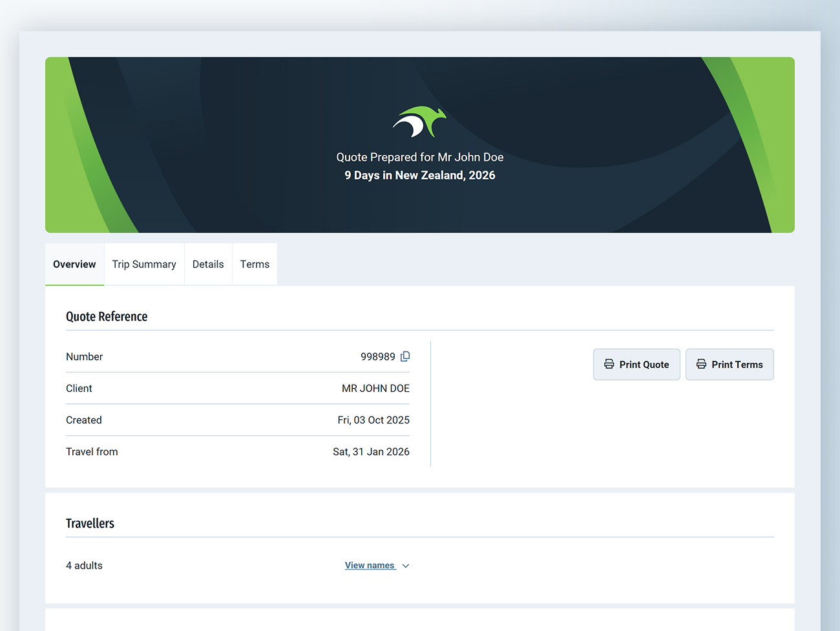Click the kangaroo logo in banner

pyautogui.click(x=419, y=122)
